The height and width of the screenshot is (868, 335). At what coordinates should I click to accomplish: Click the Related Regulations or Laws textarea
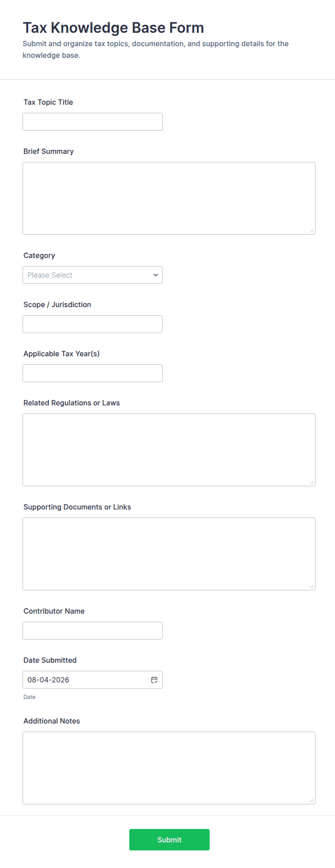click(169, 450)
